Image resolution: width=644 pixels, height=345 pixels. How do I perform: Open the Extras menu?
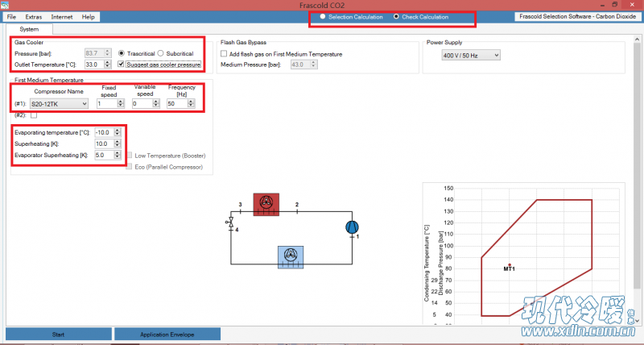pyautogui.click(x=33, y=17)
